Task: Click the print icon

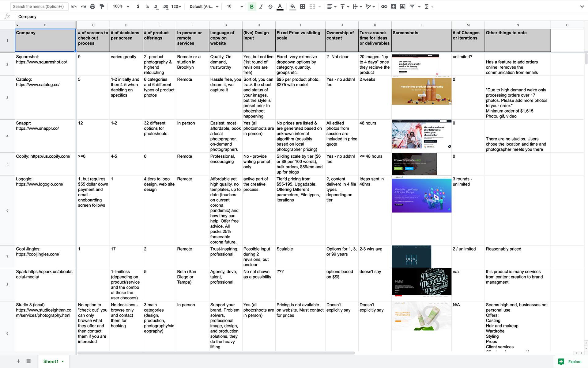Action: pos(92,6)
